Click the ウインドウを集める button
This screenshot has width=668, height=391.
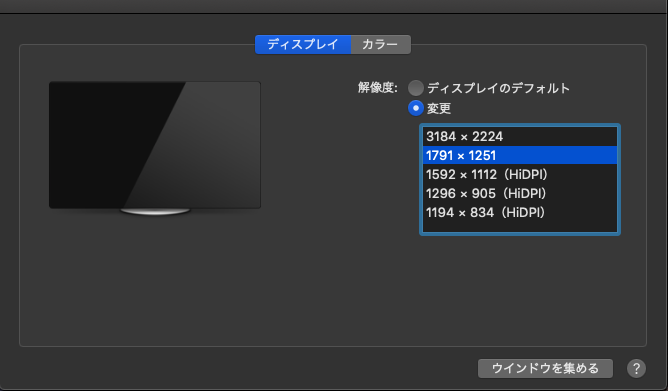545,368
